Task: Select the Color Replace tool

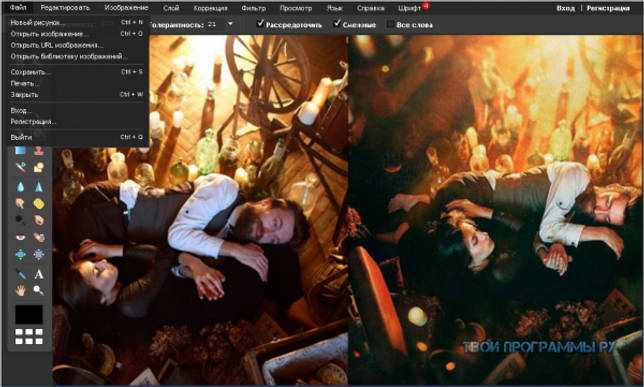Action: tap(20, 167)
